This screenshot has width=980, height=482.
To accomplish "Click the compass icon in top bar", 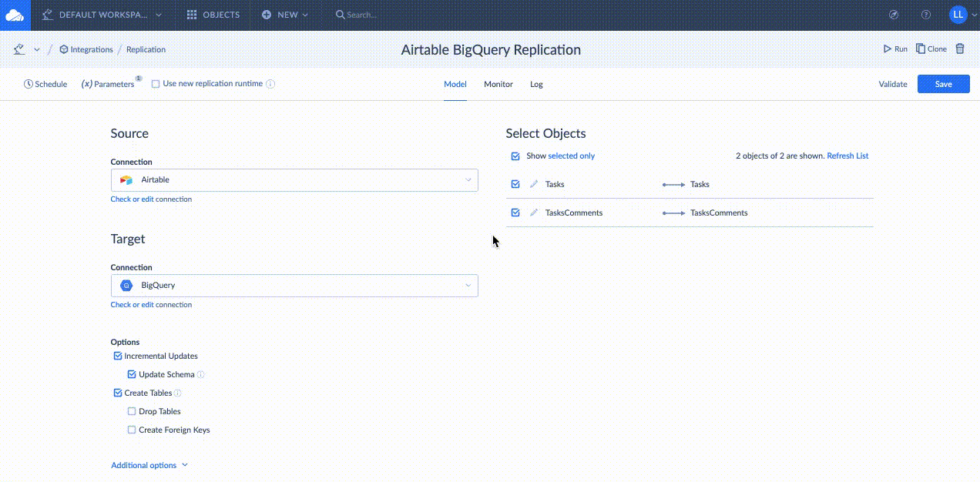I will (895, 14).
